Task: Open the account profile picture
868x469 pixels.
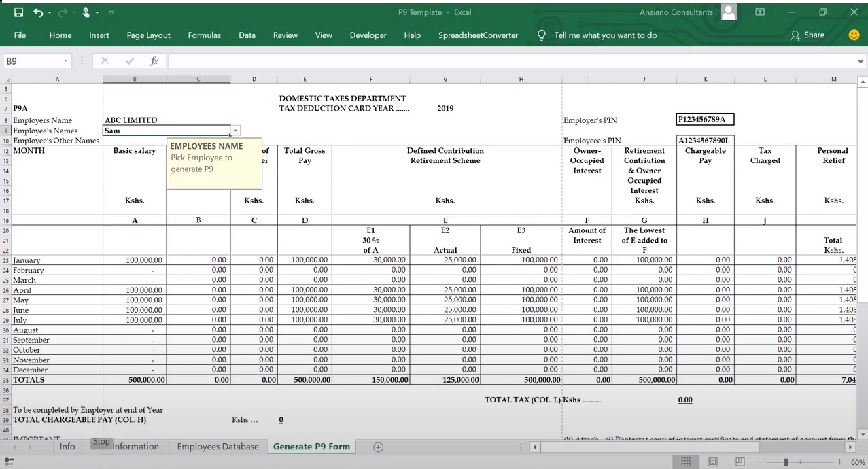Action: point(729,12)
